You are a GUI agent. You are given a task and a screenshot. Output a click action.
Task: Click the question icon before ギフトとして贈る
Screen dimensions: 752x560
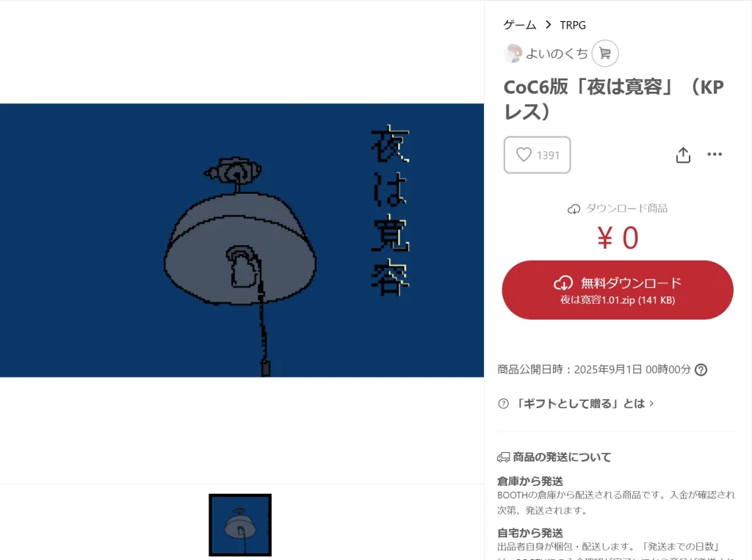[x=503, y=404]
